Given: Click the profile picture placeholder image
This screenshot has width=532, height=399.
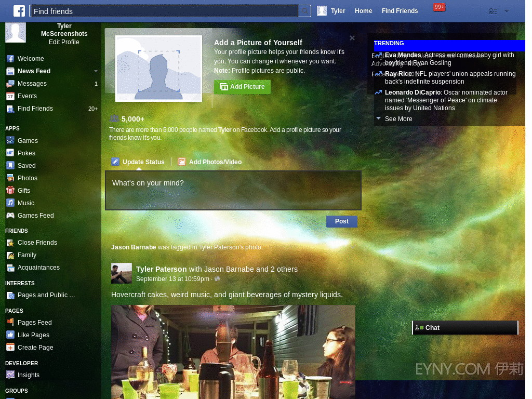Looking at the screenshot, I should pos(158,68).
